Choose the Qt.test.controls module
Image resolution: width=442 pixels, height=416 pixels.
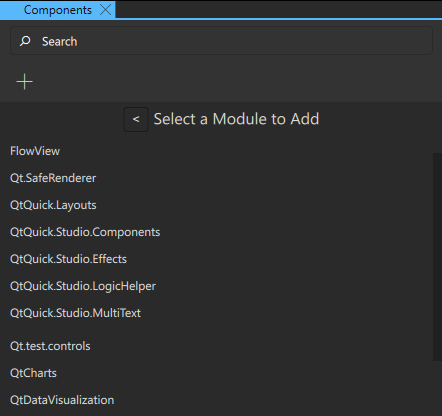[50, 346]
